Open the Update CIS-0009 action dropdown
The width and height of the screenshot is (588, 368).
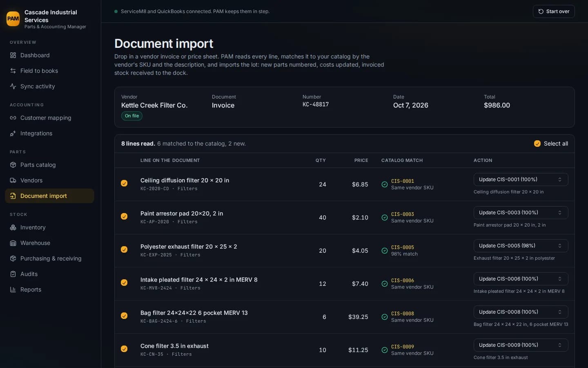coord(521,345)
